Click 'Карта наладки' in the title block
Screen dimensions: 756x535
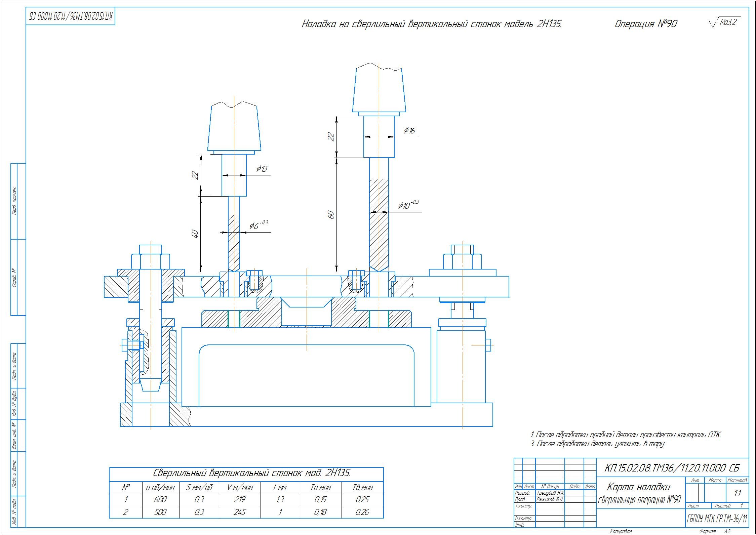[x=638, y=487]
